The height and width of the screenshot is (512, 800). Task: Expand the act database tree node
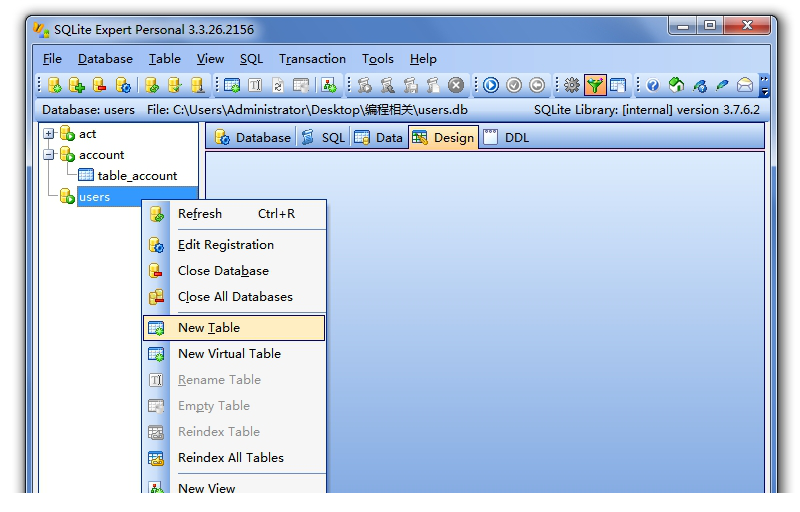click(x=48, y=134)
